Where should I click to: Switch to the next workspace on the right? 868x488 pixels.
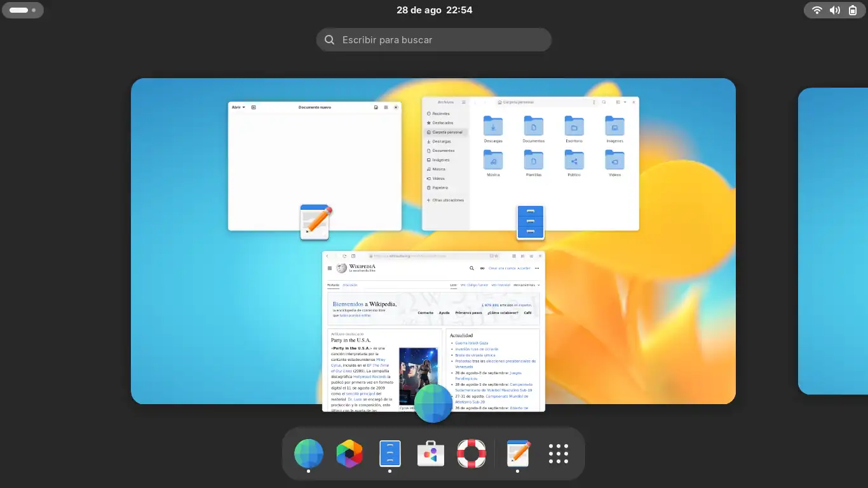pos(832,241)
